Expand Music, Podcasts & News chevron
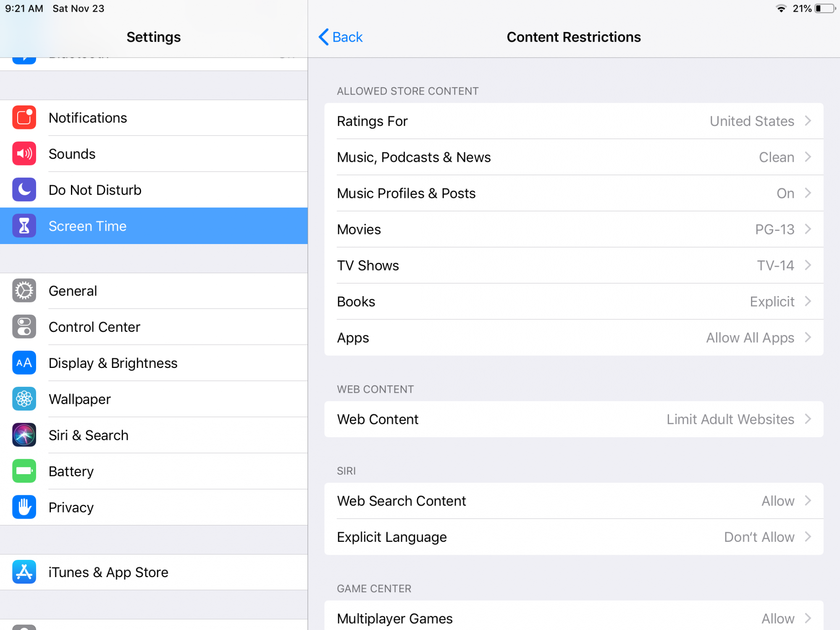Image resolution: width=840 pixels, height=630 pixels. [x=808, y=157]
